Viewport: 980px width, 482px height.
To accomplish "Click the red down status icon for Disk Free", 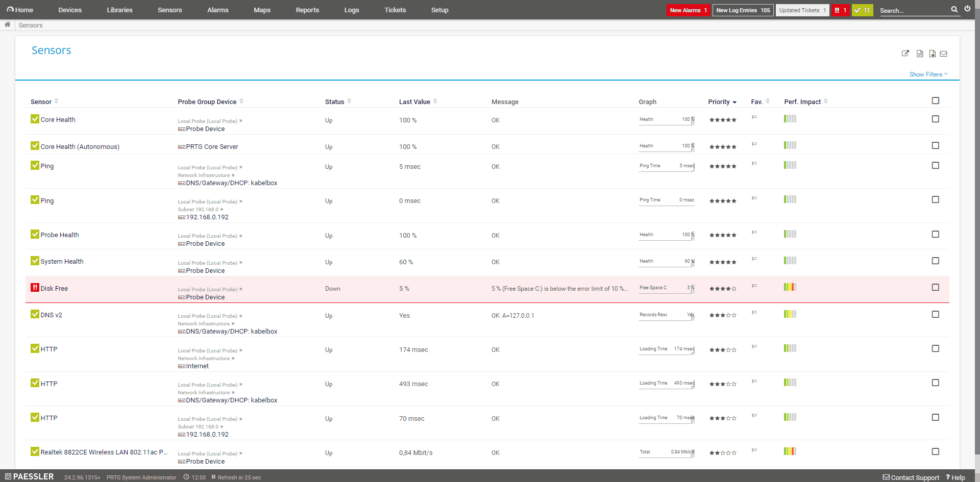I will [35, 288].
